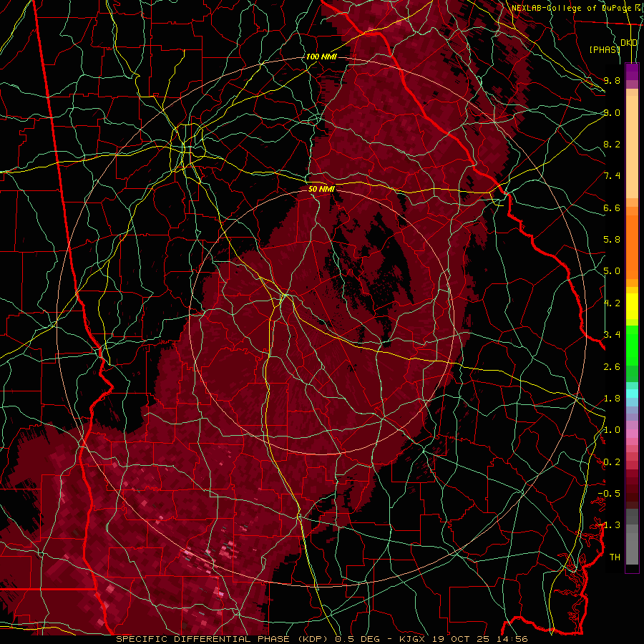Viewport: 644px width, 644px height.
Task: Click the 100 NMI range ring label
Action: pyautogui.click(x=321, y=57)
